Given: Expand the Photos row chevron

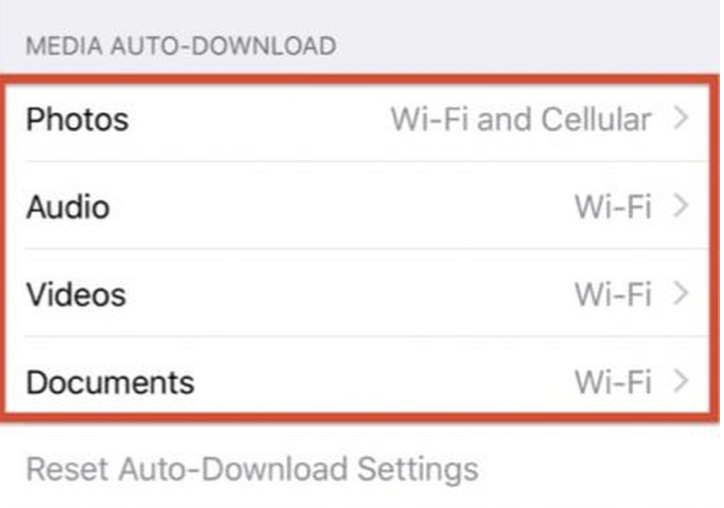Looking at the screenshot, I should tap(681, 120).
